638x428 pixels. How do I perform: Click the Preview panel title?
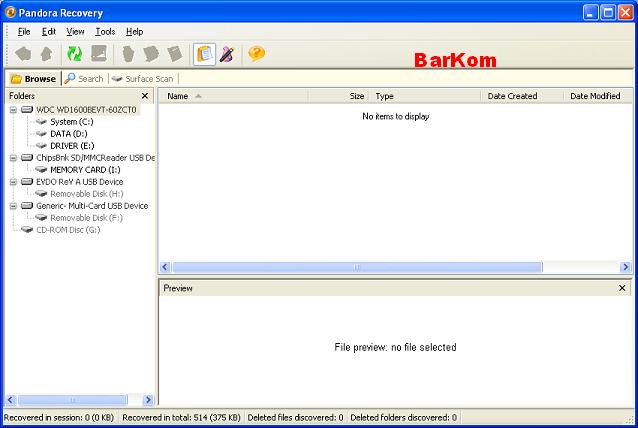178,288
